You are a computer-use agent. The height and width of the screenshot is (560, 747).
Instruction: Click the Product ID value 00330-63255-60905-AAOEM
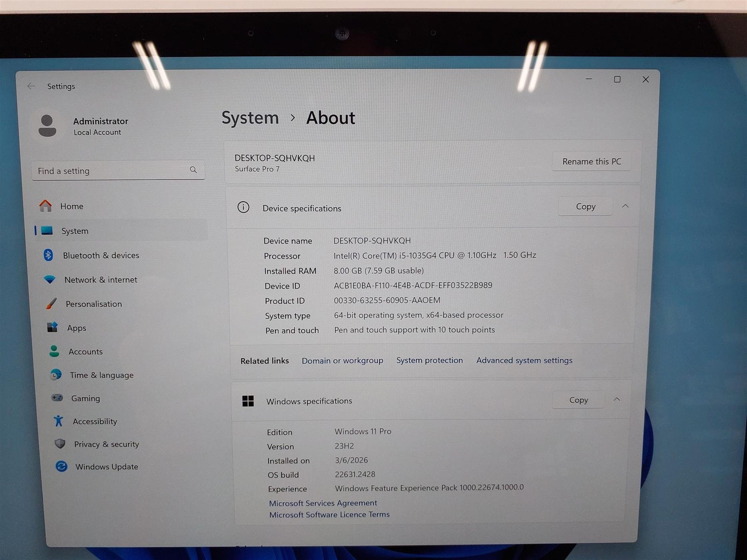(387, 300)
